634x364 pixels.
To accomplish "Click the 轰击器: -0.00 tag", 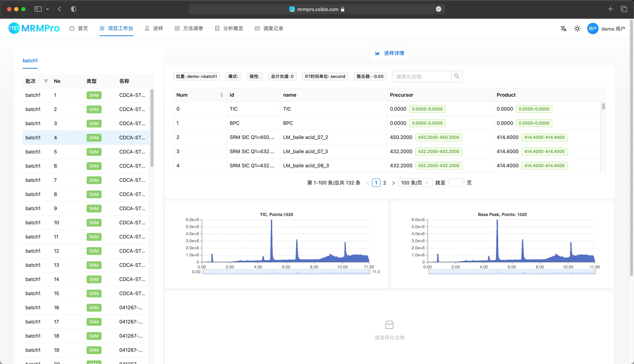I will (370, 76).
